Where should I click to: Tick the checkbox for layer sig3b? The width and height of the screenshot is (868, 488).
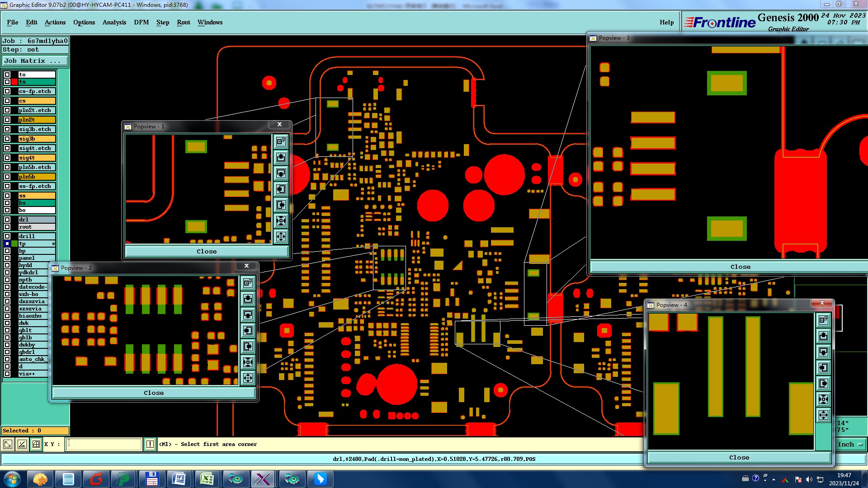pyautogui.click(x=7, y=139)
